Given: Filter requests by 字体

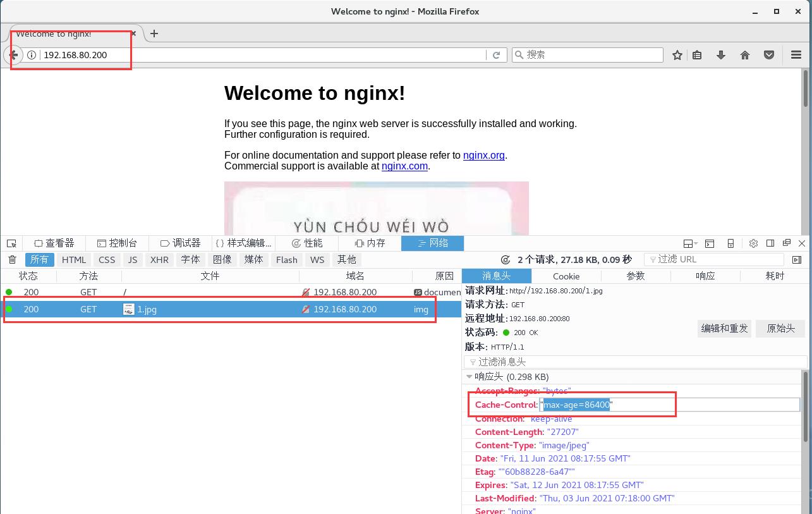Looking at the screenshot, I should point(190,260).
